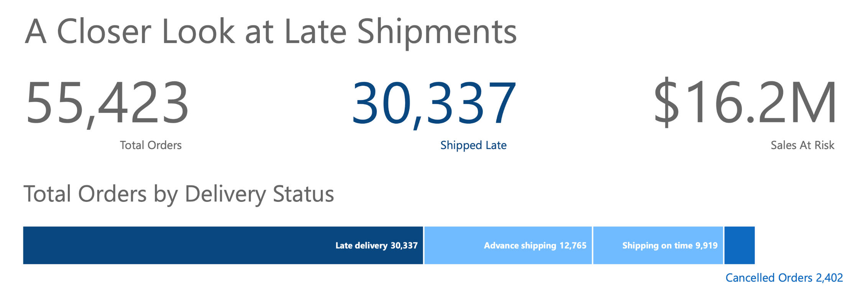868x293 pixels.
Task: Click the 2,402 count beside Cancelled Orders
Action: tap(829, 278)
